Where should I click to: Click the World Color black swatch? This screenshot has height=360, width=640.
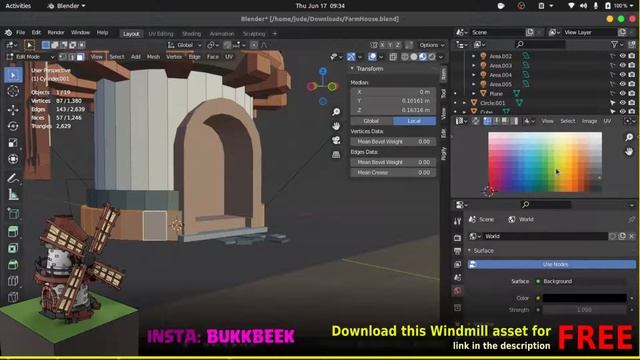click(584, 298)
